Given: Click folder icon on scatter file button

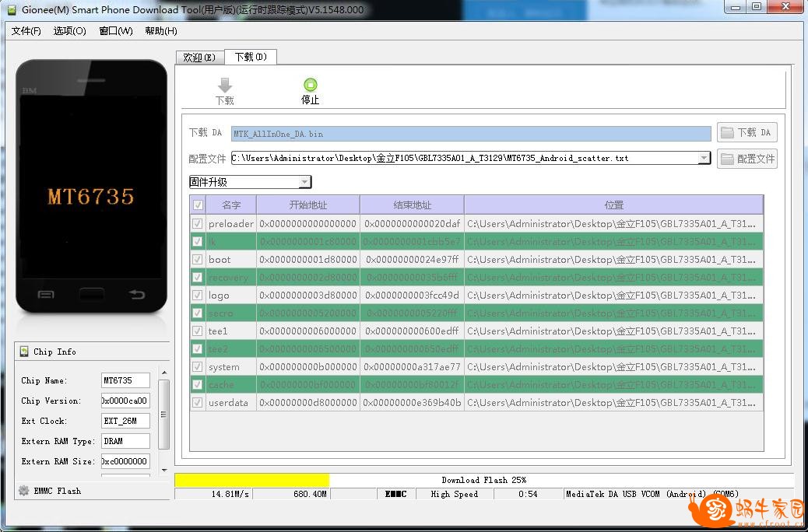Looking at the screenshot, I should pos(727,159).
